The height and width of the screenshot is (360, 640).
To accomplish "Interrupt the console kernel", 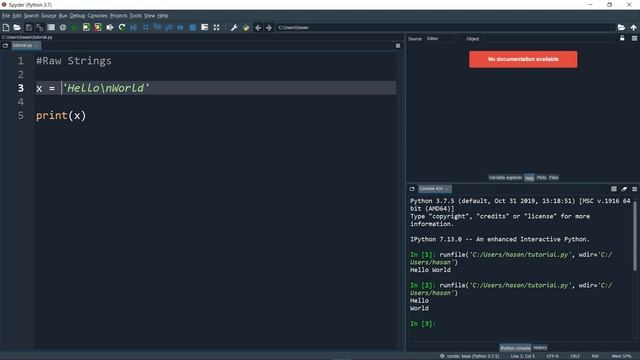I will click(x=613, y=189).
